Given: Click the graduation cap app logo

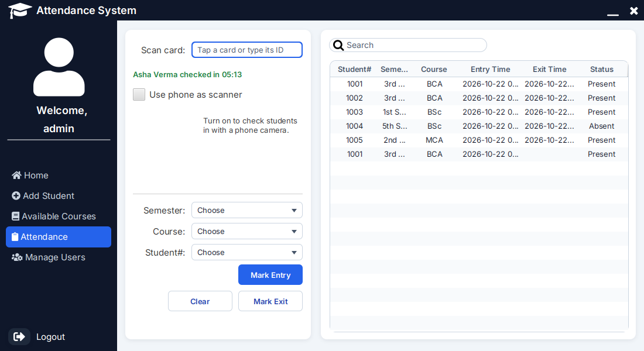Looking at the screenshot, I should pos(20,11).
